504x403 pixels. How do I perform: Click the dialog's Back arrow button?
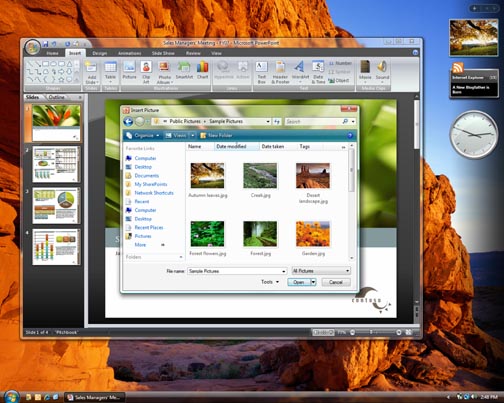pyautogui.click(x=128, y=122)
